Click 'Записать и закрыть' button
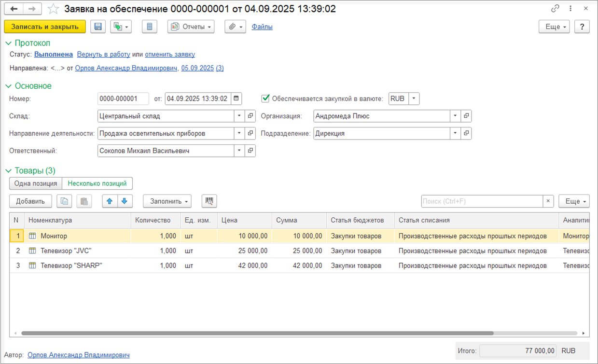Viewport: 598px width, 364px height. 44,27
